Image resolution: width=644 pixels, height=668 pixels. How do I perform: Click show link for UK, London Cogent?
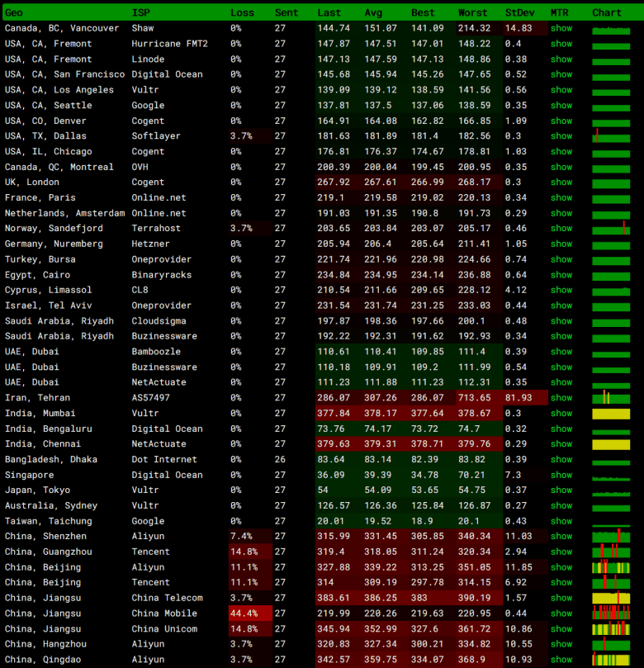[561, 182]
